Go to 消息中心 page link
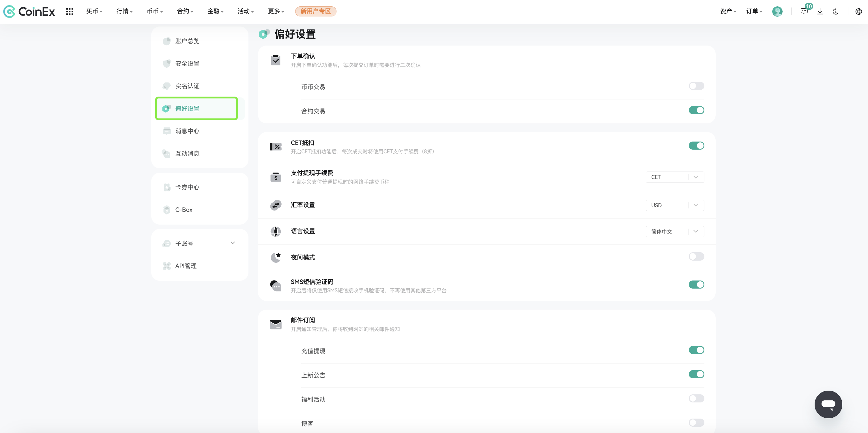Screen dimensions: 868x433 187,131
